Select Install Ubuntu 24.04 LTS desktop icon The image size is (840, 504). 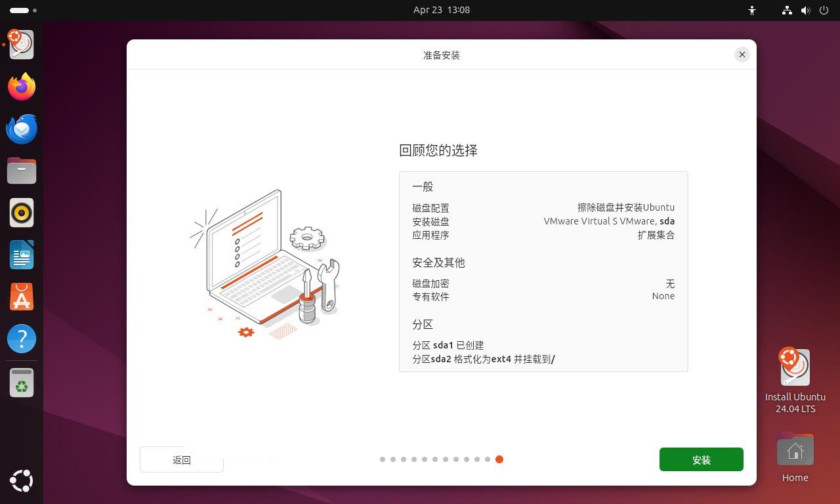point(795,369)
